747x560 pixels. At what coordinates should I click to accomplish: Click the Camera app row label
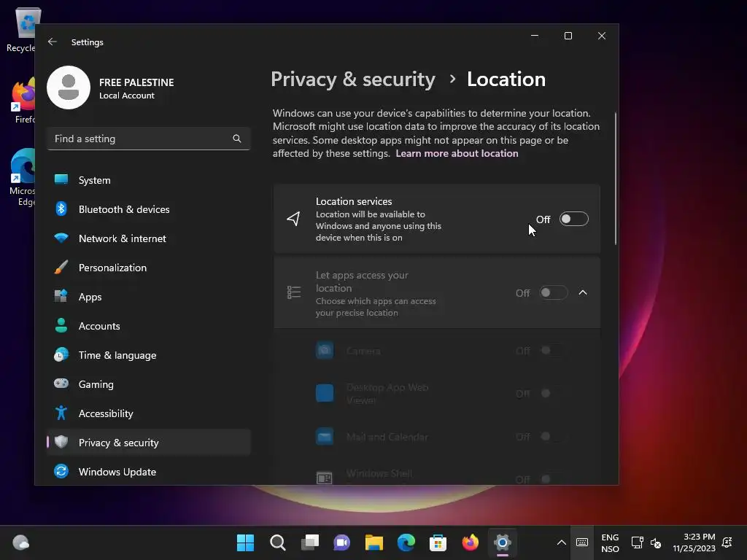tap(363, 351)
